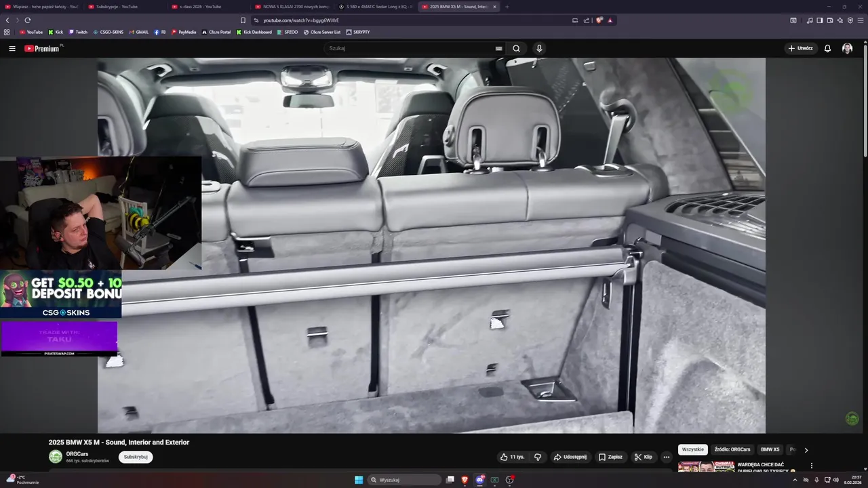Screen dimensions: 868x488
Task: Open the Kick Dashboard bookmark
Action: [x=254, y=32]
